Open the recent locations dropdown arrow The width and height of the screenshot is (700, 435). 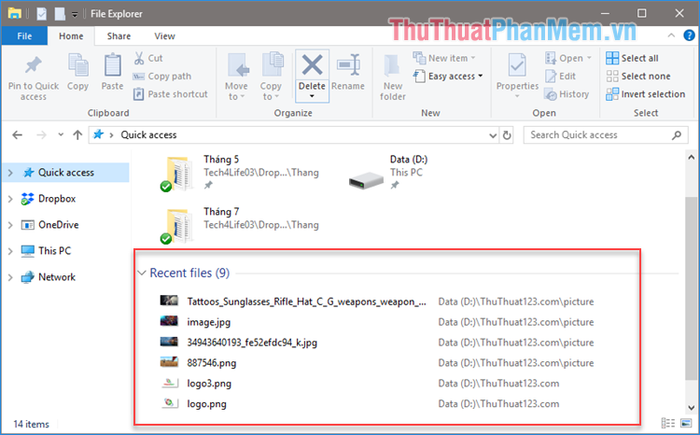click(x=61, y=135)
